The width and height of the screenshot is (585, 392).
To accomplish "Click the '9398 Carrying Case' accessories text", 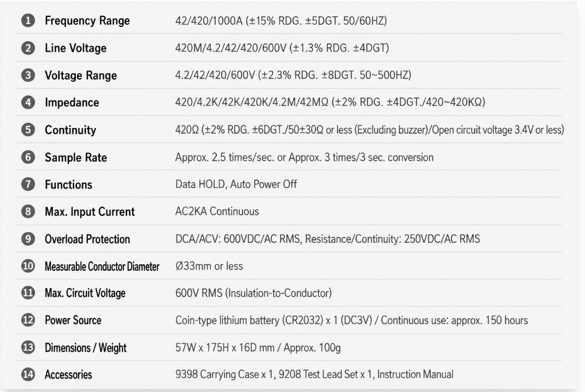I will click(x=217, y=375).
